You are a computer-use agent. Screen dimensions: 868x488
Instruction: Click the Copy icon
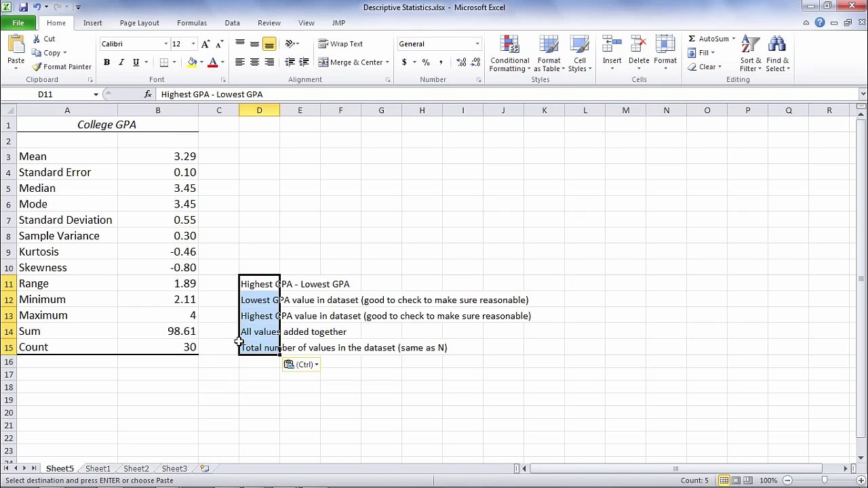coord(37,53)
